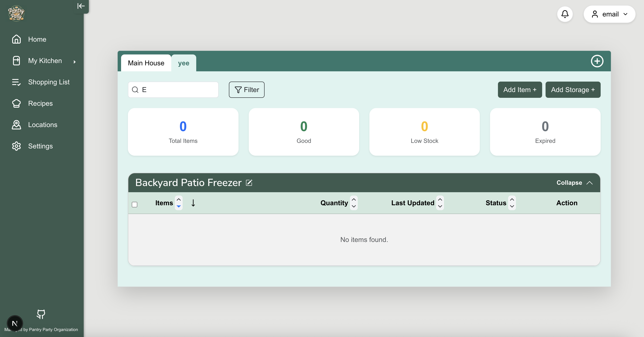Click the My Kitchen fridge icon
Screen dimensions: 644x337
pos(16,61)
